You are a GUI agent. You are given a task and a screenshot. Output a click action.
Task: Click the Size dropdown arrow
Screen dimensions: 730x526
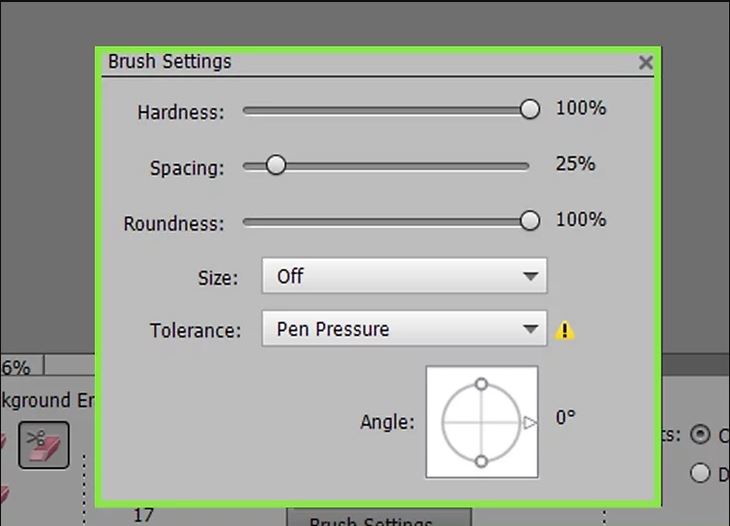(530, 276)
